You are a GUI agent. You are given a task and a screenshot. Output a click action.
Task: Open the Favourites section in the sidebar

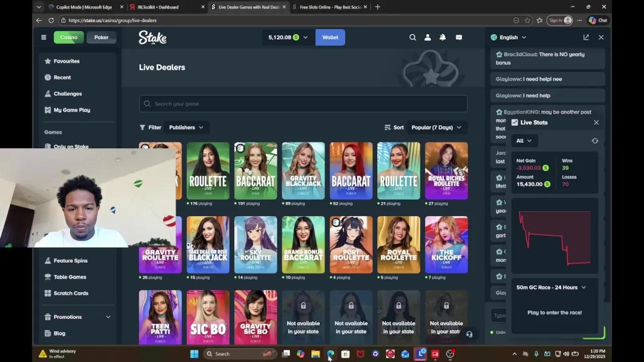[66, 61]
